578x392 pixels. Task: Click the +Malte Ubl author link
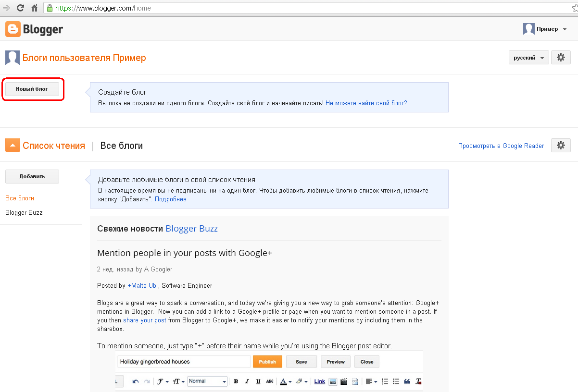click(142, 285)
